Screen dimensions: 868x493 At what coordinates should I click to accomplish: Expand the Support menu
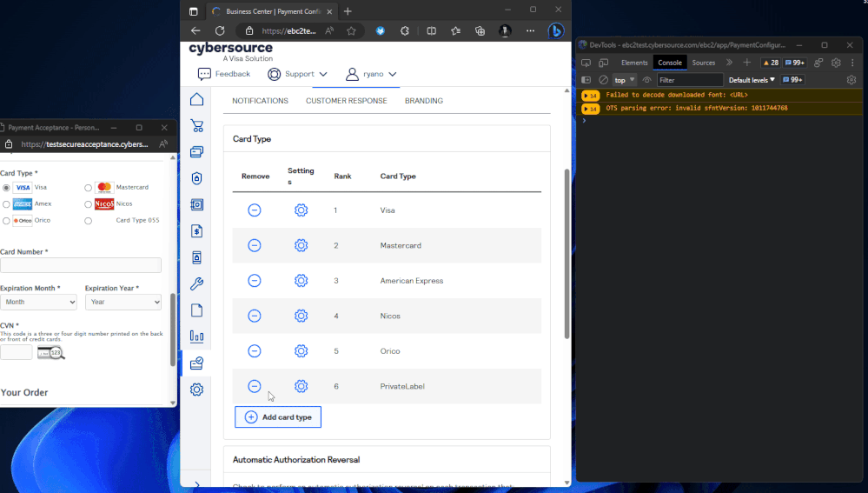tap(298, 74)
